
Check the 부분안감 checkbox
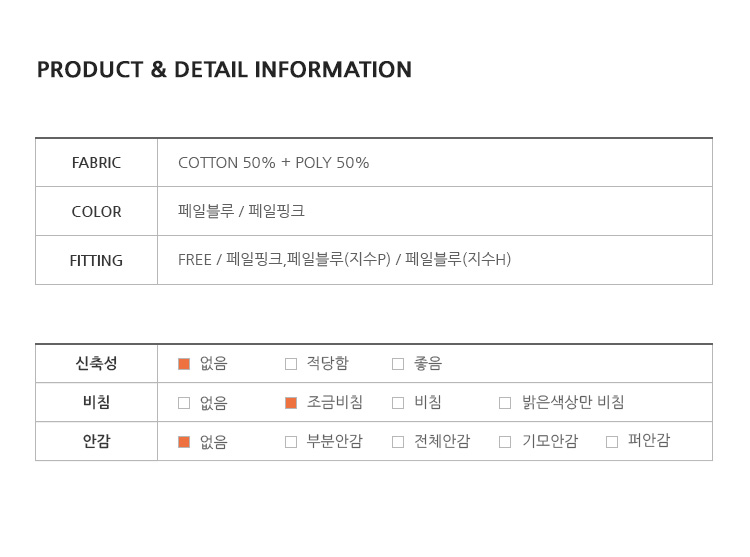point(291,442)
